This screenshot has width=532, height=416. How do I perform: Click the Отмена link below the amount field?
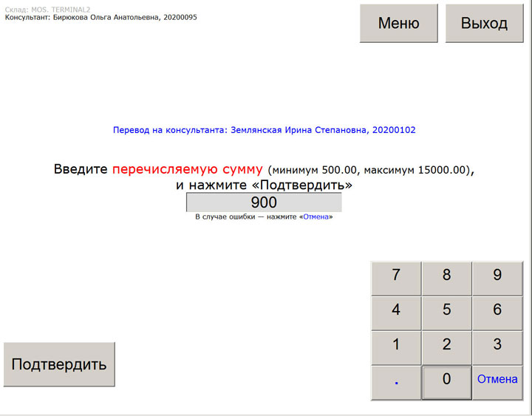tap(316, 216)
